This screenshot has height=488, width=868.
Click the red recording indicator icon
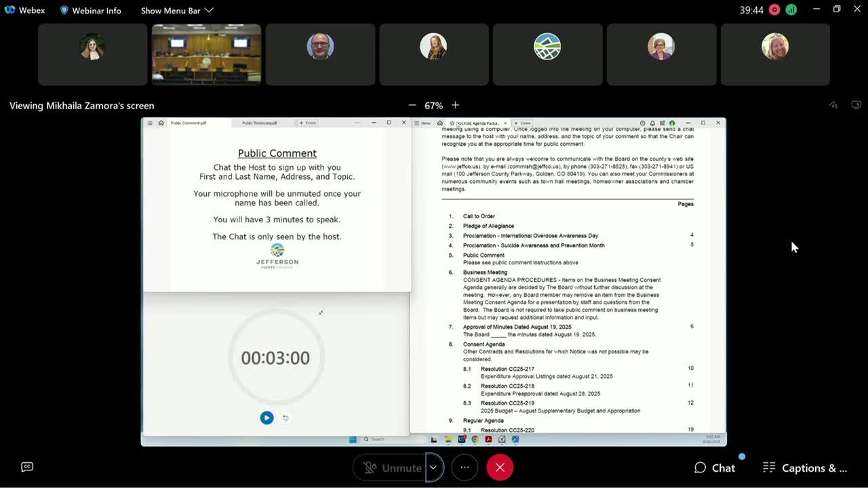coord(776,10)
